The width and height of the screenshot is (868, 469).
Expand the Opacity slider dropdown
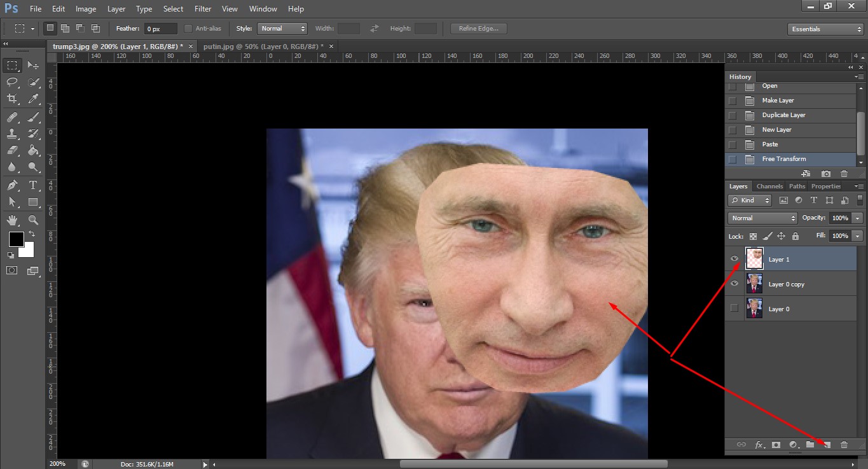[x=858, y=218]
